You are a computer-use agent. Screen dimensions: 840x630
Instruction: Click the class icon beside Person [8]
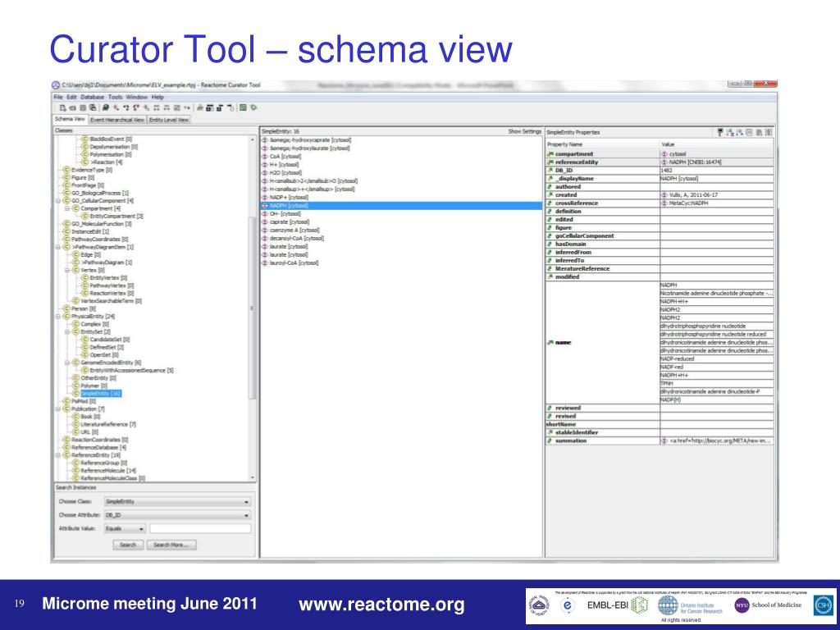point(66,308)
